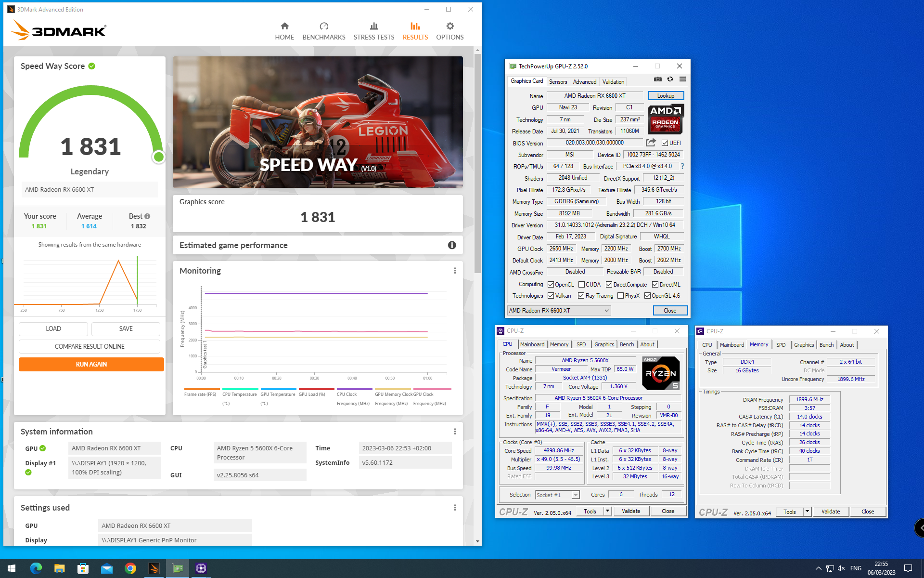
Task: Click the CPU Temperature green legend swatch
Action: [x=240, y=389]
